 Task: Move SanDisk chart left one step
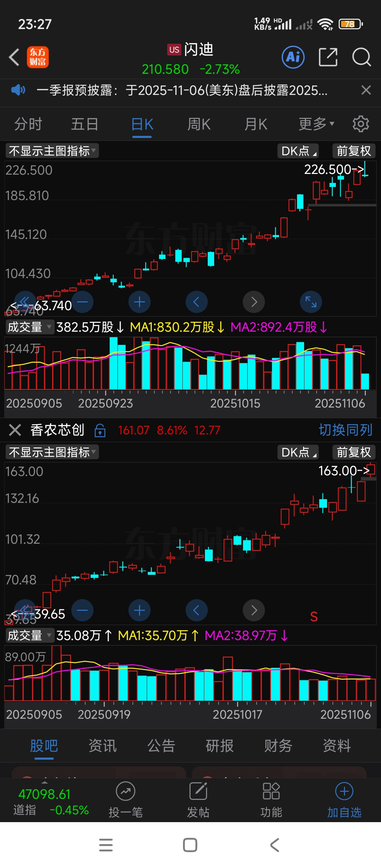point(196,302)
